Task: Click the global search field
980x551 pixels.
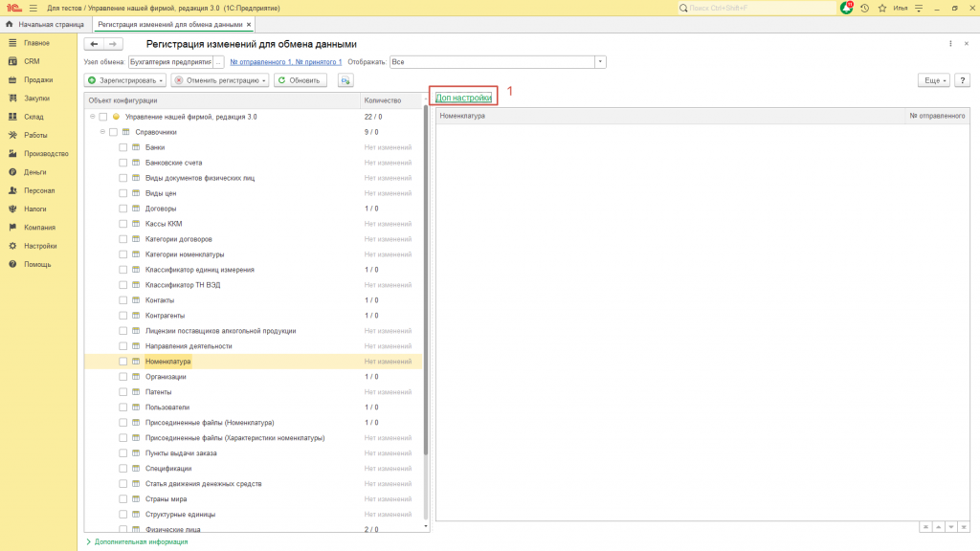Action: click(759, 8)
